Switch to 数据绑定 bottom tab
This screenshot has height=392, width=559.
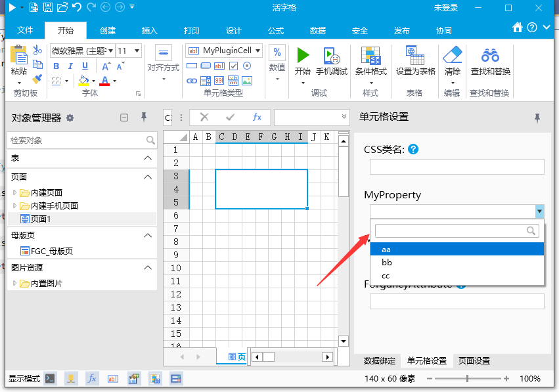point(379,361)
